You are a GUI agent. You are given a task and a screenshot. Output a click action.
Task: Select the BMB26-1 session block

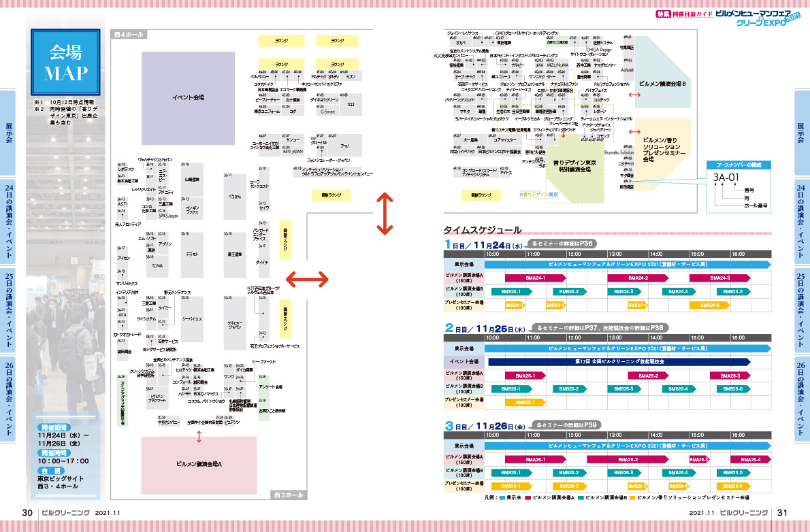point(511,473)
